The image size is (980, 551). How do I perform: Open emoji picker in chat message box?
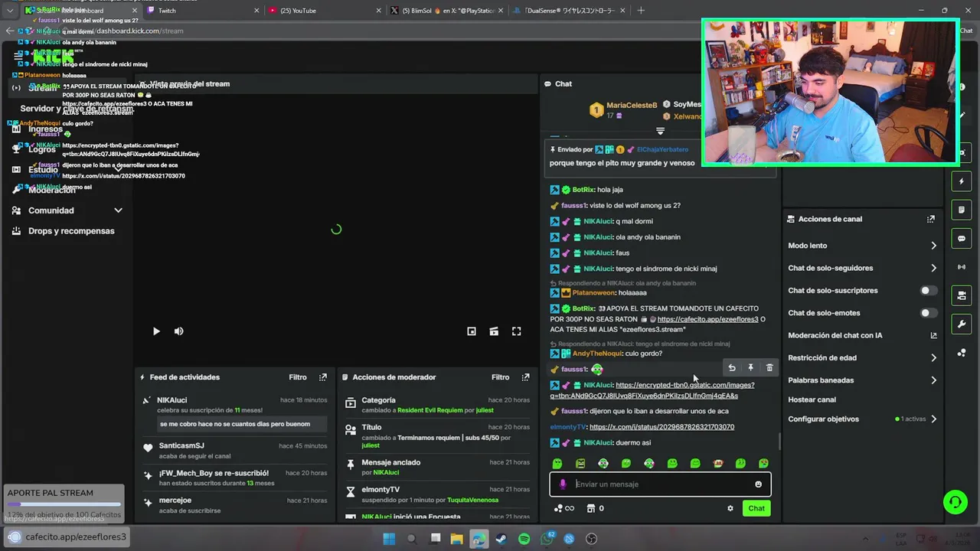[759, 484]
